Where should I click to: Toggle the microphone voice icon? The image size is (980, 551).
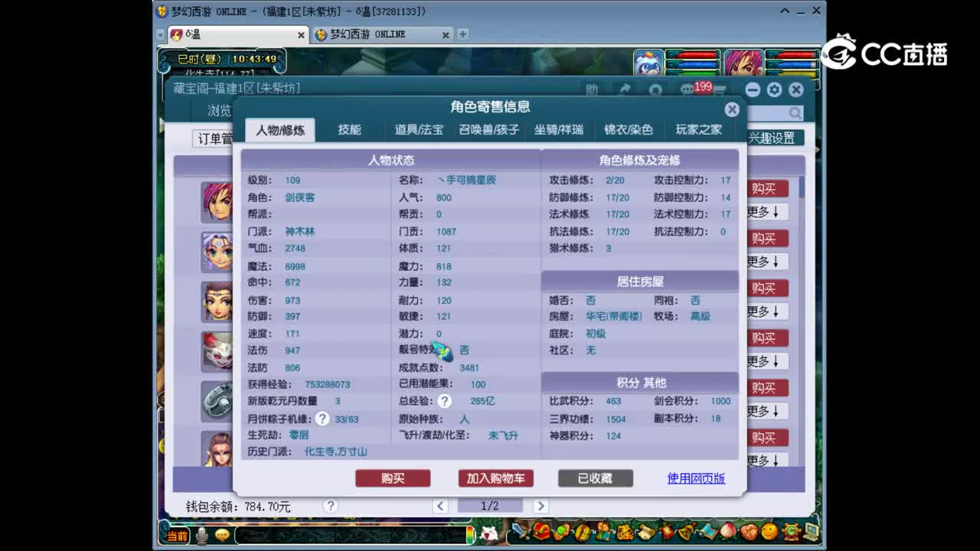tap(202, 536)
